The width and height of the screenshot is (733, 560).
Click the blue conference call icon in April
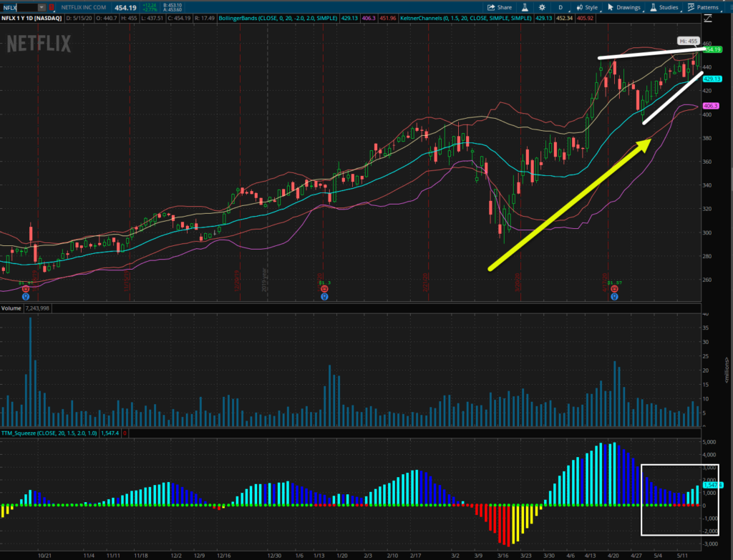click(x=614, y=297)
